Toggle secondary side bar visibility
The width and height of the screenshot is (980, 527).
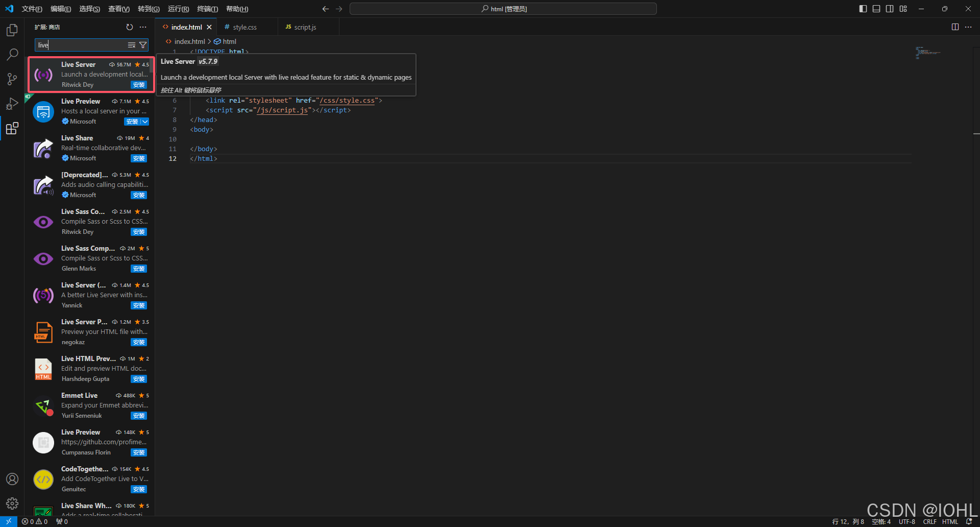[x=890, y=9]
